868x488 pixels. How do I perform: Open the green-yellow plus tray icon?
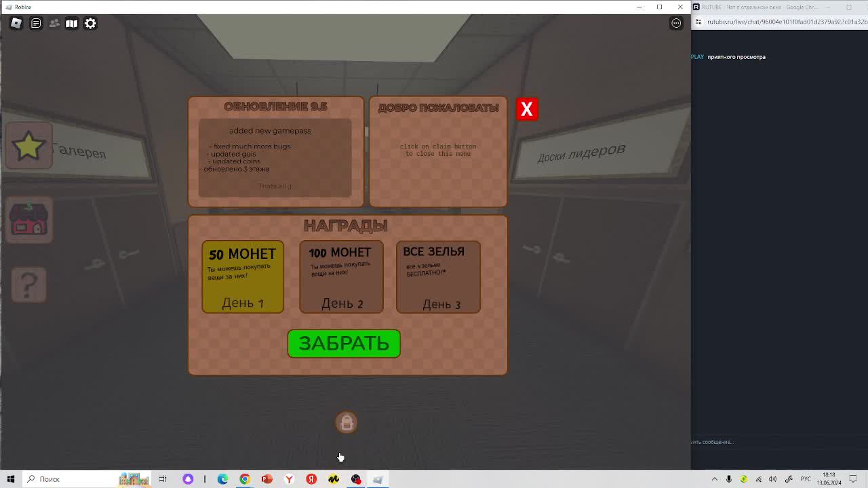coord(744,479)
